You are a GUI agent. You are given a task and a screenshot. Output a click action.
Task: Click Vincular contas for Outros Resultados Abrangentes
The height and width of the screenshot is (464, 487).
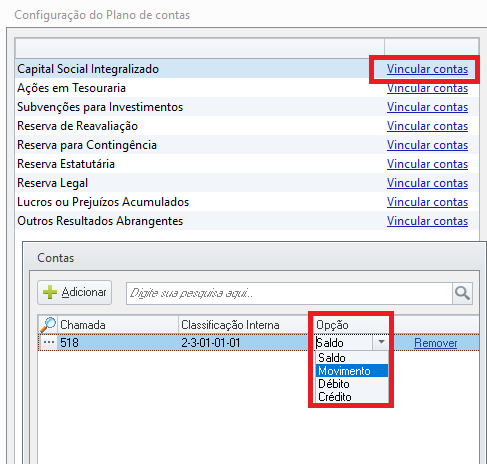click(427, 221)
